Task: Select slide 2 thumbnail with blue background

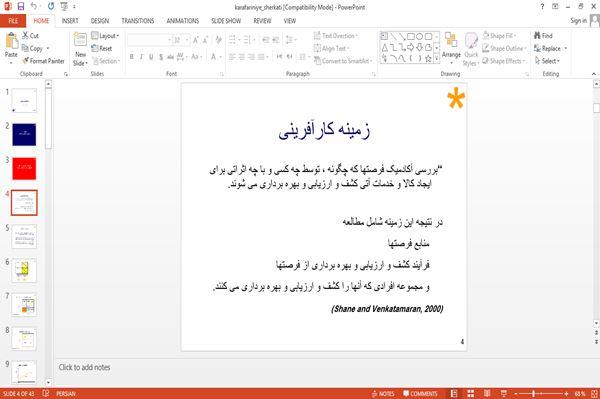Action: [24, 134]
